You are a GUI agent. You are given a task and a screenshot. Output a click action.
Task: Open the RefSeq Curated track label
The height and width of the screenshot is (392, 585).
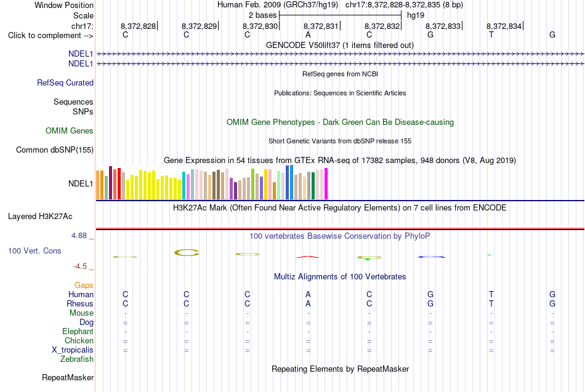click(x=65, y=83)
